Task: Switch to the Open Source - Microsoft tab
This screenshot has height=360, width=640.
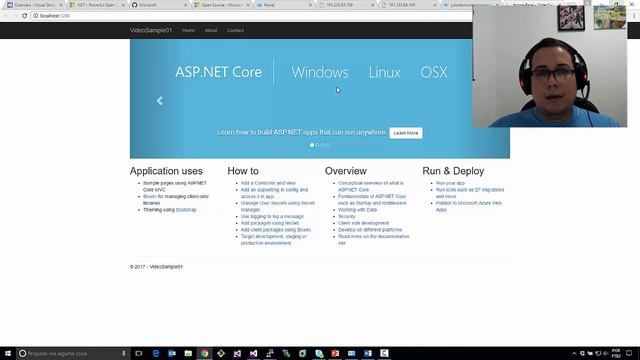Action: 221,5
